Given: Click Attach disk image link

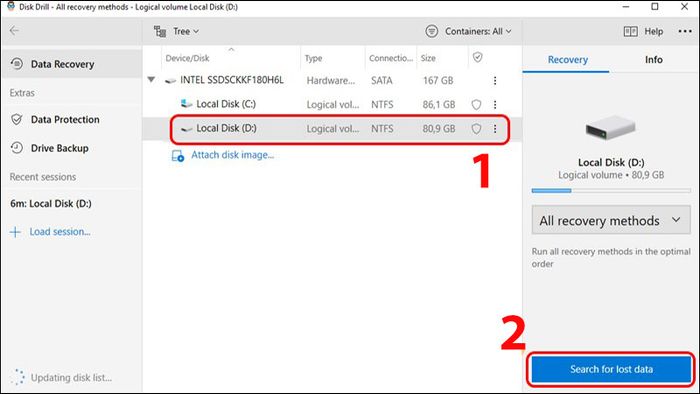Looking at the screenshot, I should pyautogui.click(x=233, y=155).
